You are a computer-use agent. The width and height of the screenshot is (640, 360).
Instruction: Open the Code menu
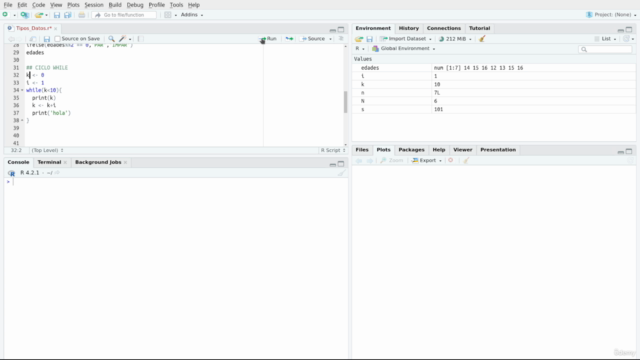point(38,5)
